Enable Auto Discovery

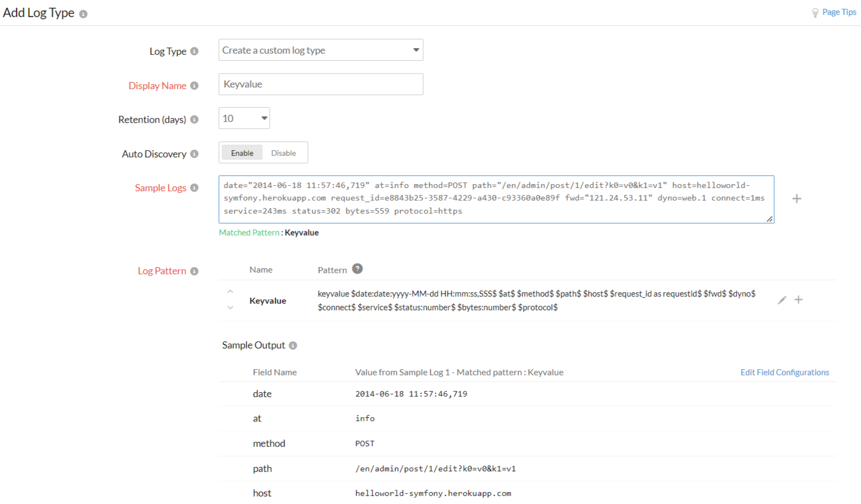[x=242, y=153]
